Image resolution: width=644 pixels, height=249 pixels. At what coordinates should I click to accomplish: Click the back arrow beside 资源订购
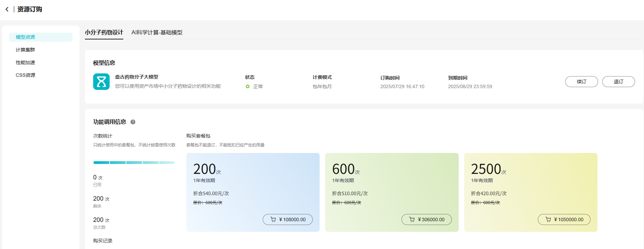point(7,9)
